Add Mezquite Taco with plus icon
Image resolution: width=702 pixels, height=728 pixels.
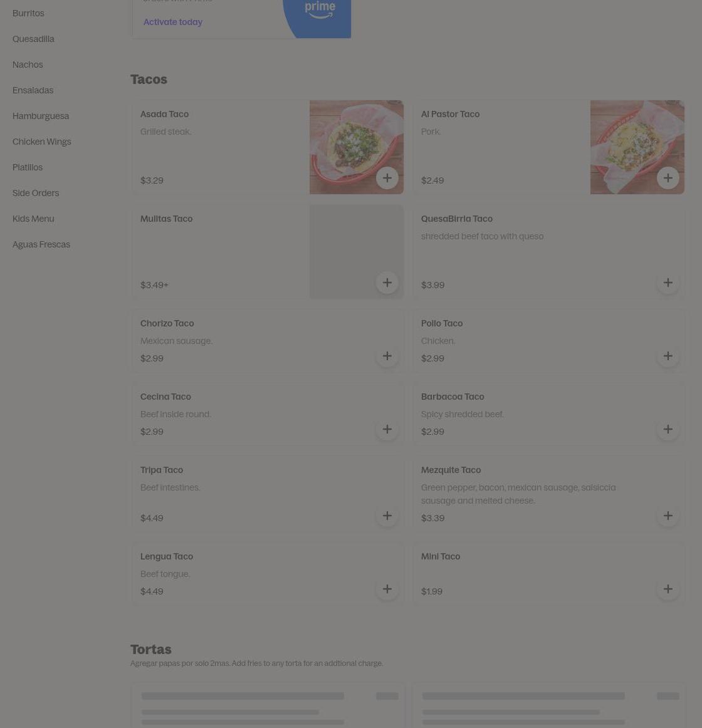pos(668,516)
